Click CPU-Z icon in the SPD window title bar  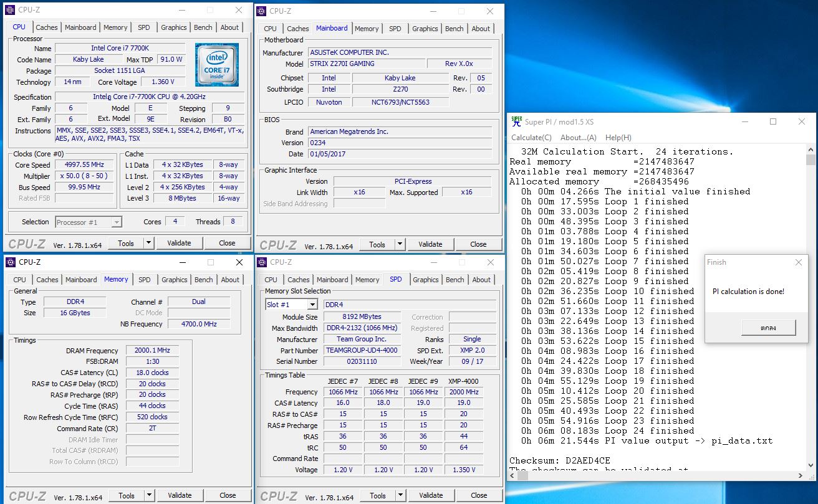coord(262,262)
